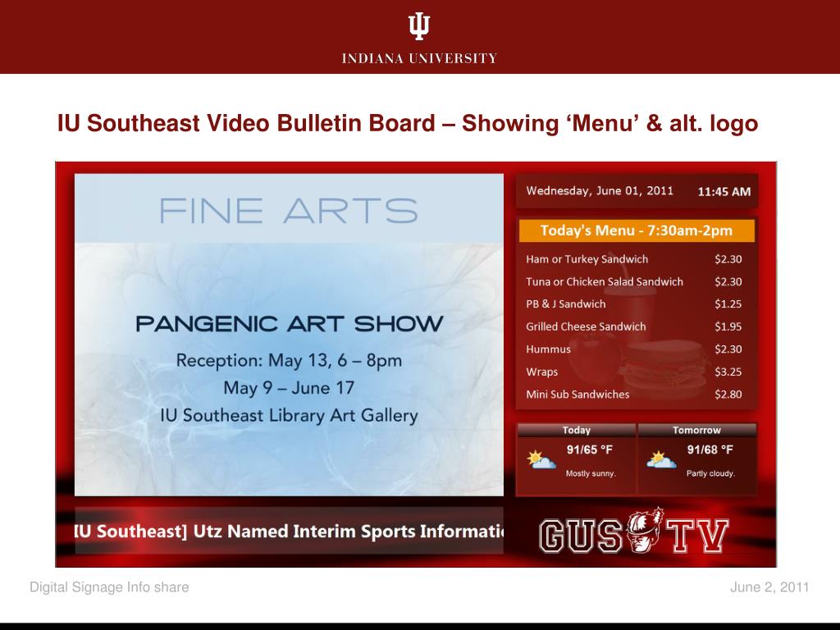840x630 pixels.
Task: Click the 'FINE ARTS' heading
Action: click(x=288, y=210)
